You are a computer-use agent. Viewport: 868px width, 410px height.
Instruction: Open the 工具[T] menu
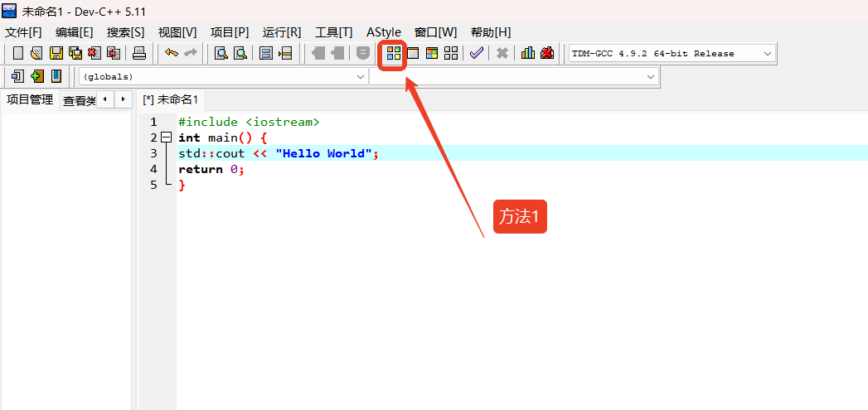coord(334,32)
